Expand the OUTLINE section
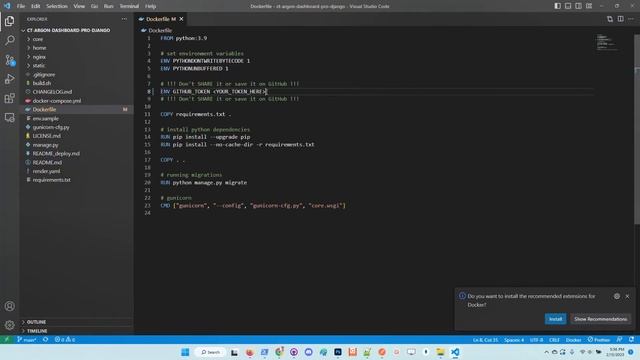The image size is (640, 360). tap(76, 322)
